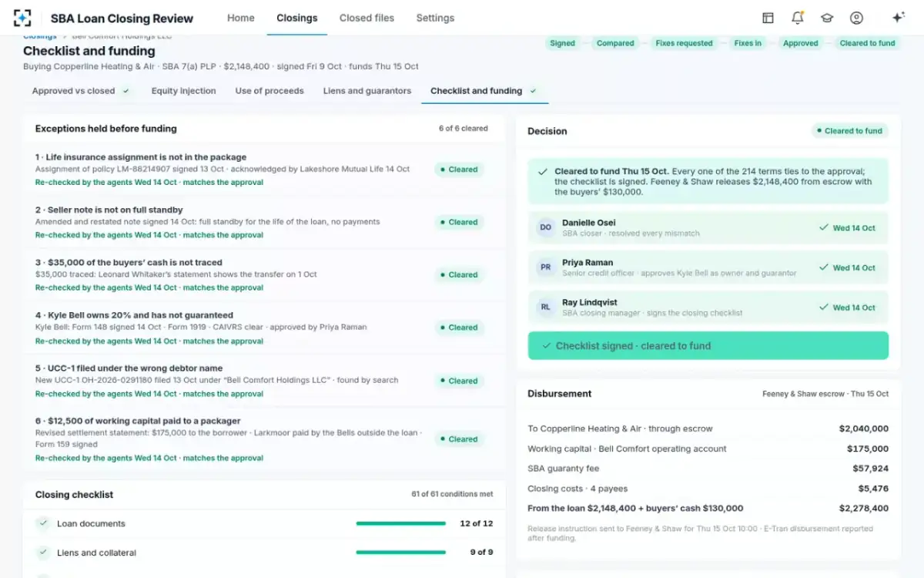Click Cleared badge for life insurance assignment exception
This screenshot has width=924, height=578.
pyautogui.click(x=459, y=170)
